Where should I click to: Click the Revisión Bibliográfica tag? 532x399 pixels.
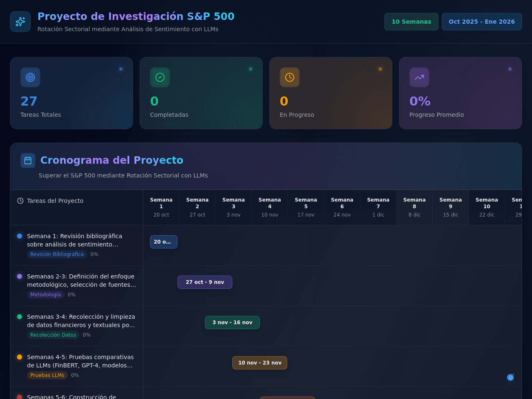tap(57, 254)
